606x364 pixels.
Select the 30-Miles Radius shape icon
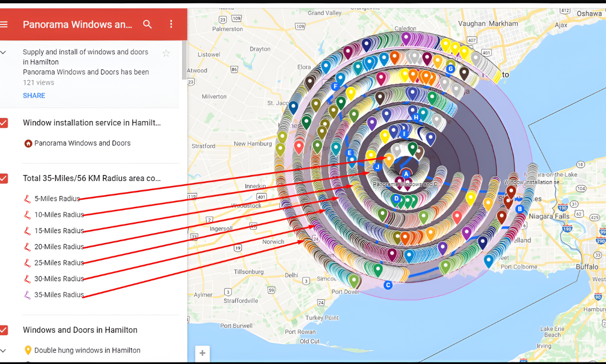tap(27, 279)
